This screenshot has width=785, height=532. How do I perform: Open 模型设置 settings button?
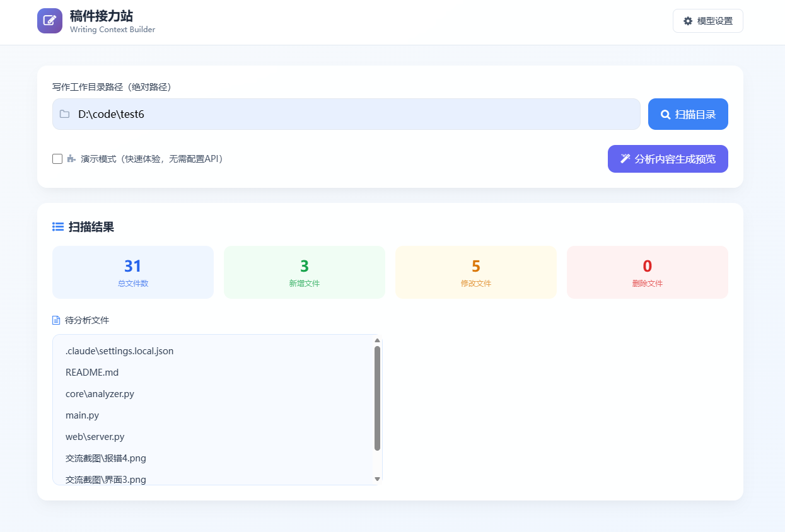(x=708, y=21)
